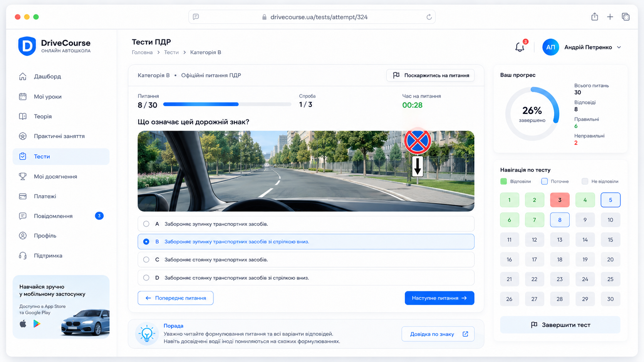Click the question progress bar
This screenshot has height=362, width=644.
pyautogui.click(x=227, y=104)
